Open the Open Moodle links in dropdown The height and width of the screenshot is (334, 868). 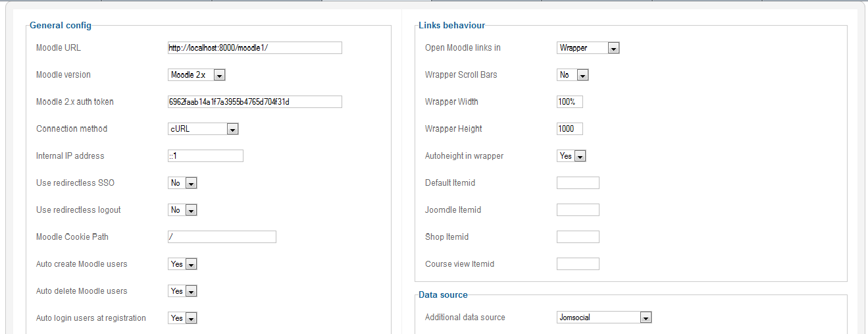point(588,48)
